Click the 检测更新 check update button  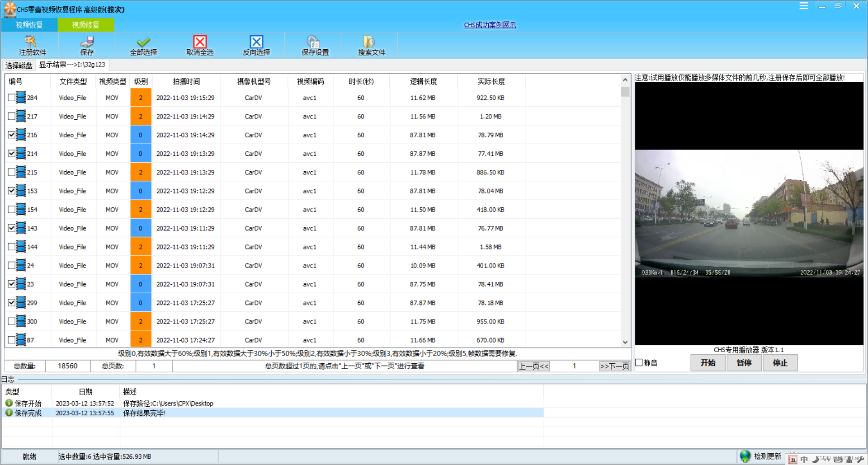click(x=767, y=456)
